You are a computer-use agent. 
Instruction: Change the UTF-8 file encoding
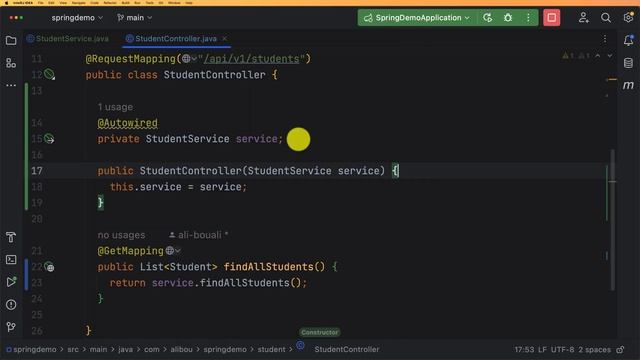(x=562, y=349)
